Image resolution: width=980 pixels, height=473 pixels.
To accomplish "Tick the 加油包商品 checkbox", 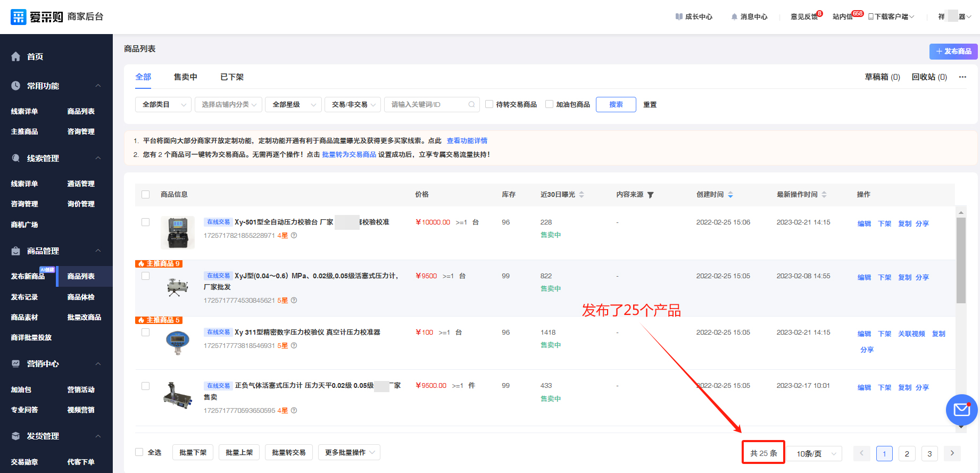I will pyautogui.click(x=549, y=104).
